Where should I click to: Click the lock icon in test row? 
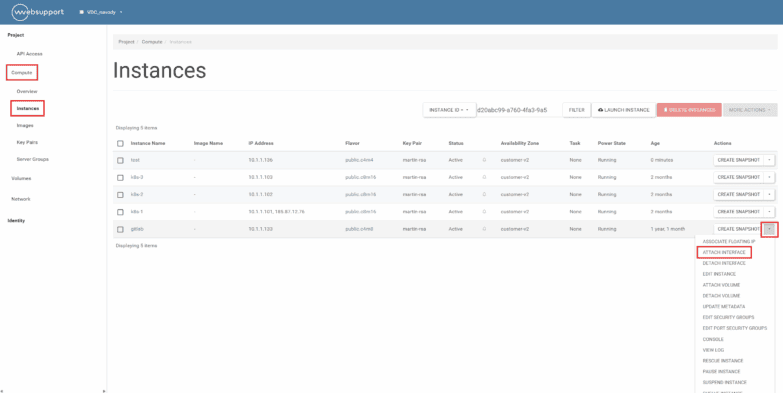pyautogui.click(x=484, y=160)
